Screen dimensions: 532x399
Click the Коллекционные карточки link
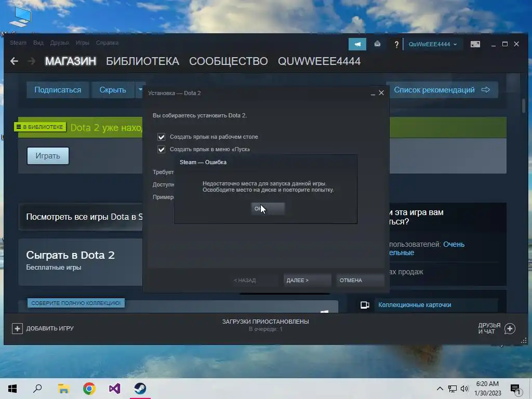415,305
